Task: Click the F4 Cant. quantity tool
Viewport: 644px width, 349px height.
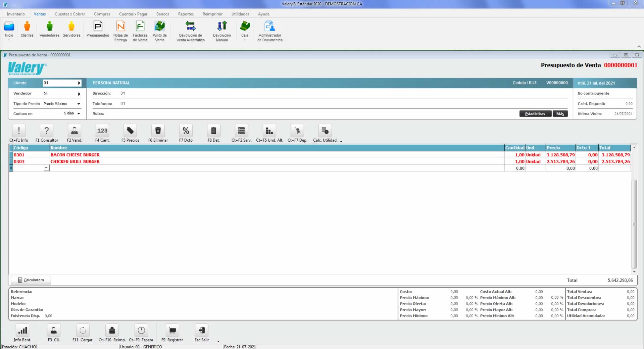Action: click(102, 133)
